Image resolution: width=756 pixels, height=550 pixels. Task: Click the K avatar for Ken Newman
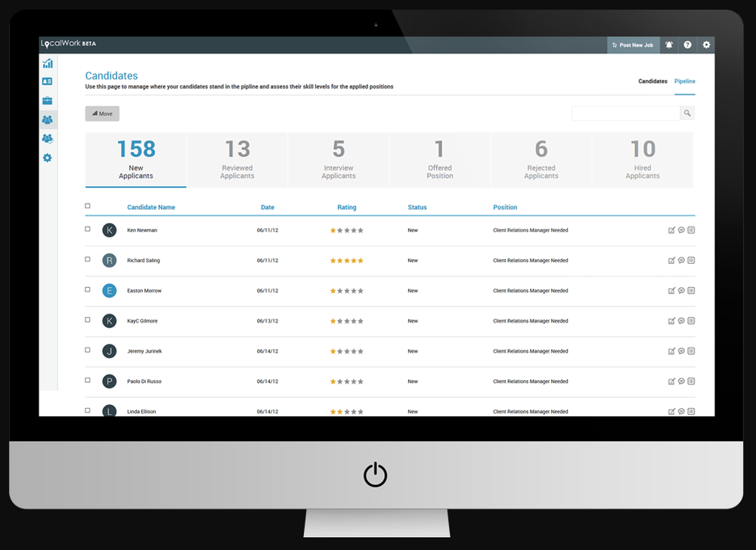110,230
